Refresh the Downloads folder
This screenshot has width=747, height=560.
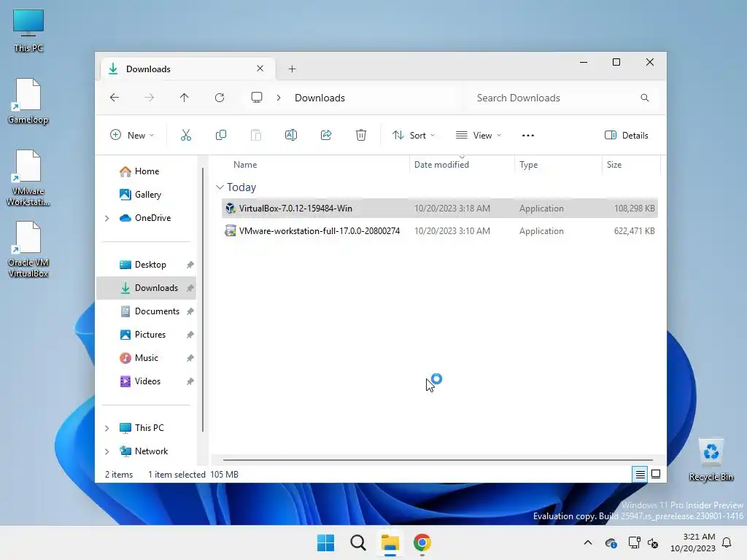[219, 98]
